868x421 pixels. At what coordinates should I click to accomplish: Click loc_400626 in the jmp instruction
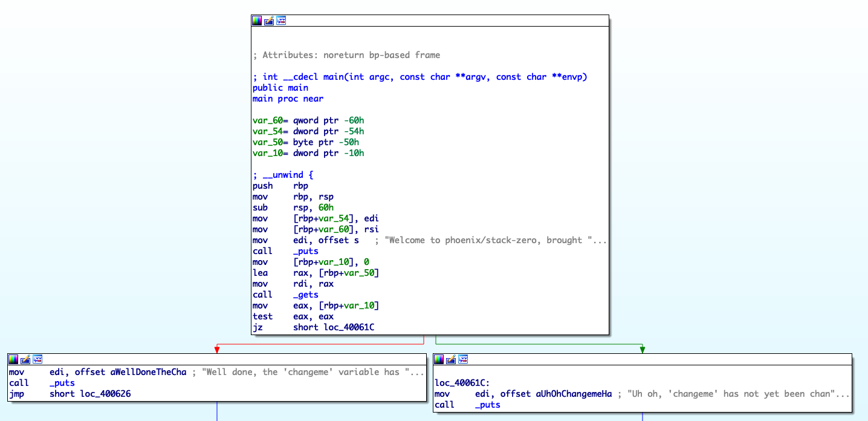click(105, 394)
